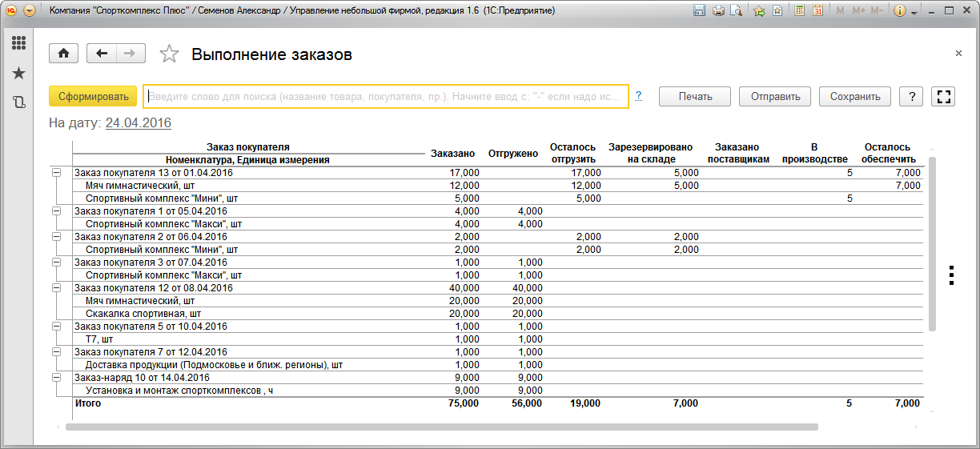Open the calculator icon
This screenshot has height=449, width=980.
800,11
